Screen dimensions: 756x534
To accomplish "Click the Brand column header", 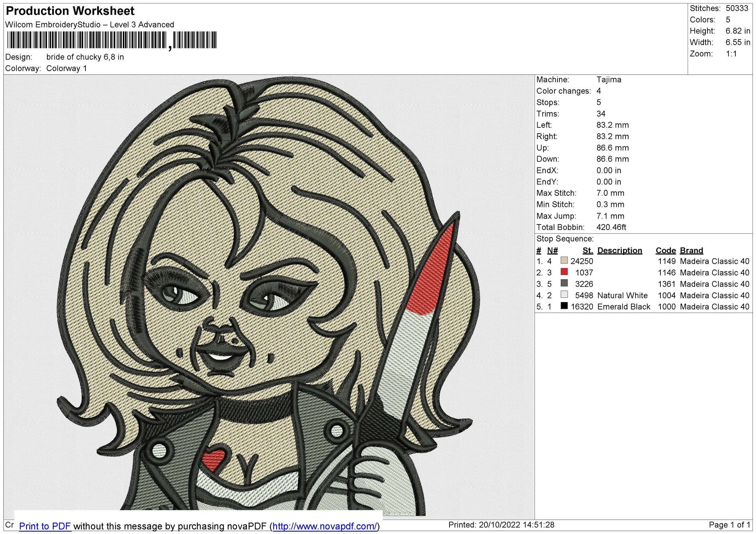I will tap(692, 250).
